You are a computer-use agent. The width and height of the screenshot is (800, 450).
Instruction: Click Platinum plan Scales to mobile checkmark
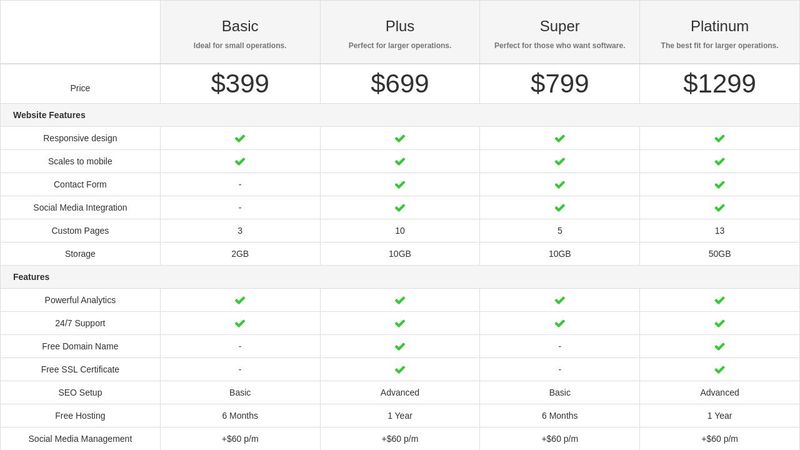click(720, 161)
